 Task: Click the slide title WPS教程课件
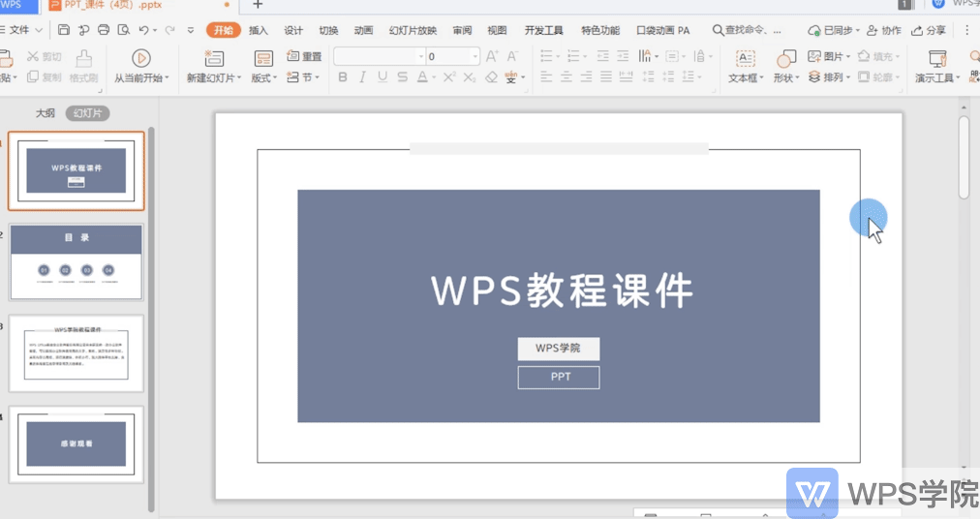pyautogui.click(x=562, y=290)
